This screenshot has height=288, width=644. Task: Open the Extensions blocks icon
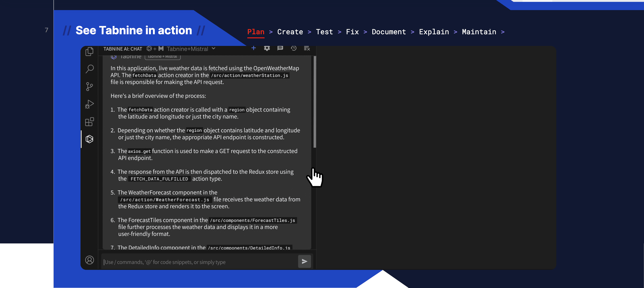(89, 122)
